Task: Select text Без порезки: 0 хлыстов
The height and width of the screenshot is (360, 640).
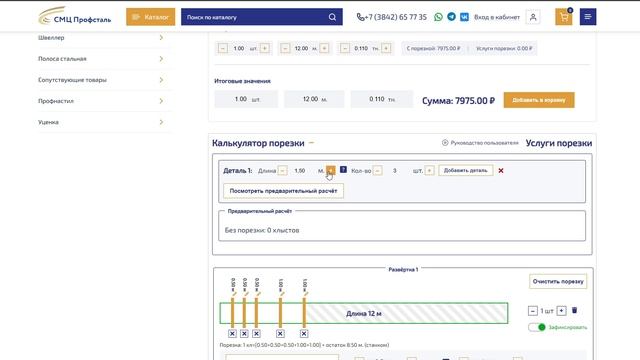Action: [262, 230]
